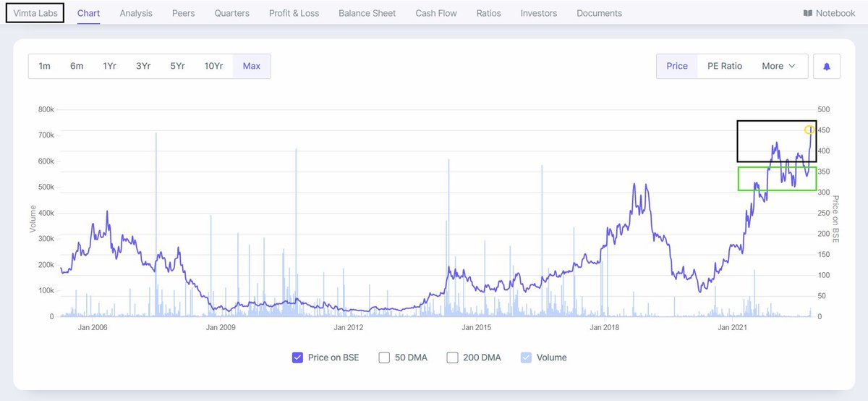Click the yellow latest-price marker on chart
Screen dimensions: 868x401
point(809,130)
